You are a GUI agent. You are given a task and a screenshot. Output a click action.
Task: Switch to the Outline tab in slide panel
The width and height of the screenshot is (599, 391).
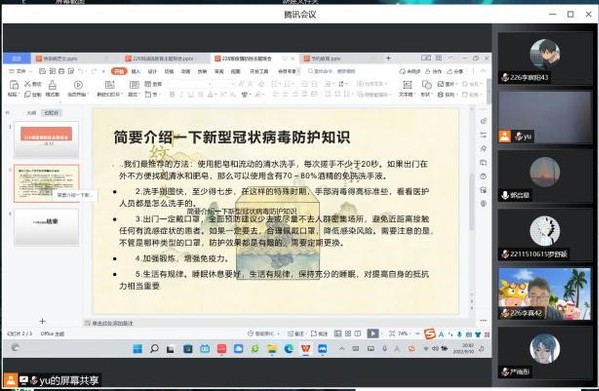(x=31, y=113)
